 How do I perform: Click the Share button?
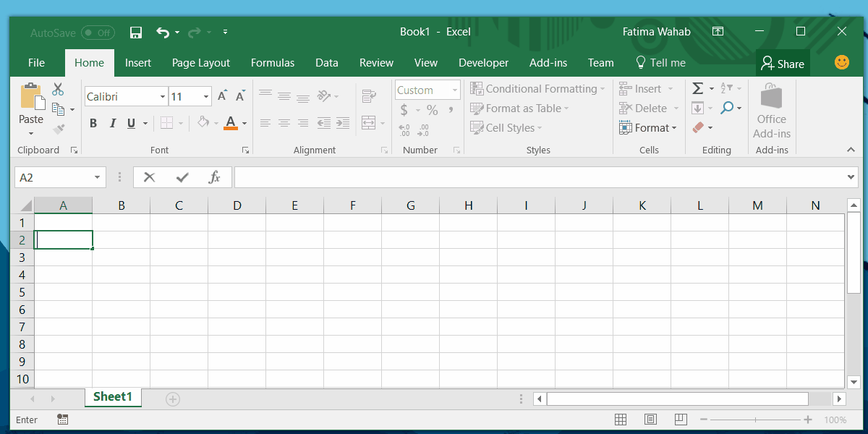coord(783,63)
